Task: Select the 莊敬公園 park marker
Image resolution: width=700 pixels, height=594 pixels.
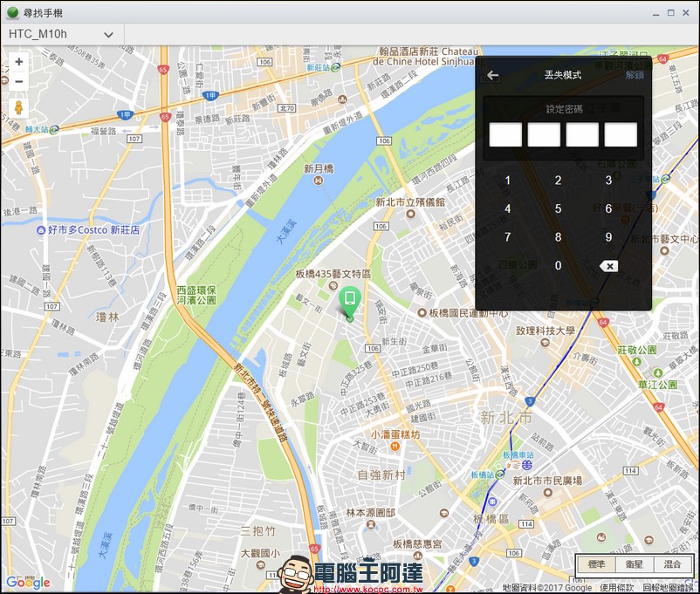Action: pos(637,361)
